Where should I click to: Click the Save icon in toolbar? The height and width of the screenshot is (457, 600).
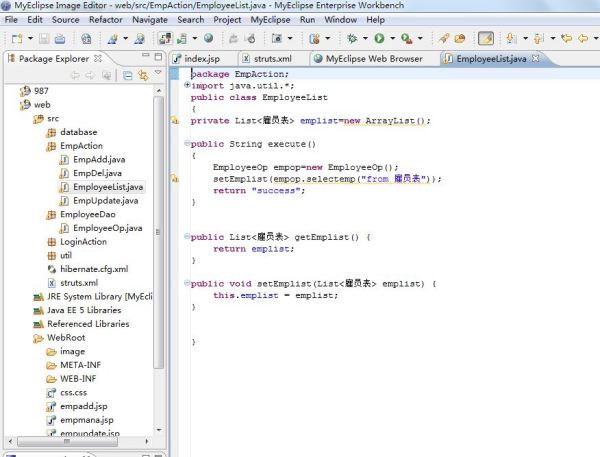[44, 39]
